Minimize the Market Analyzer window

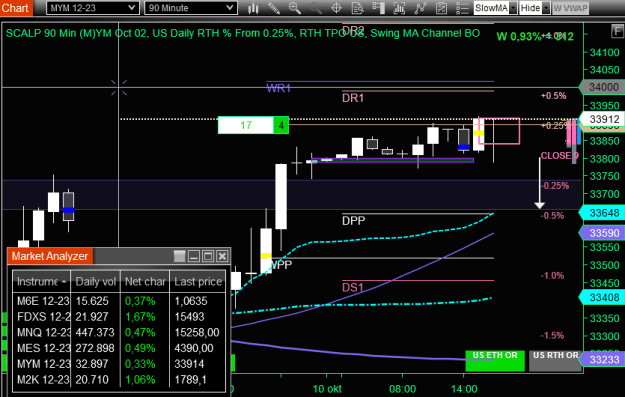tap(194, 256)
